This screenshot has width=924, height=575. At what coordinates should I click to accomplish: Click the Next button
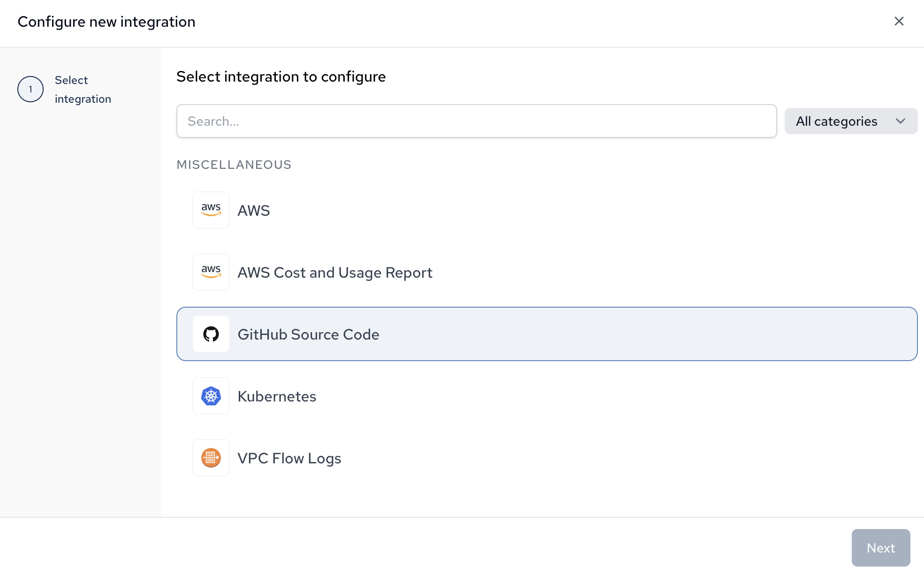coord(881,548)
